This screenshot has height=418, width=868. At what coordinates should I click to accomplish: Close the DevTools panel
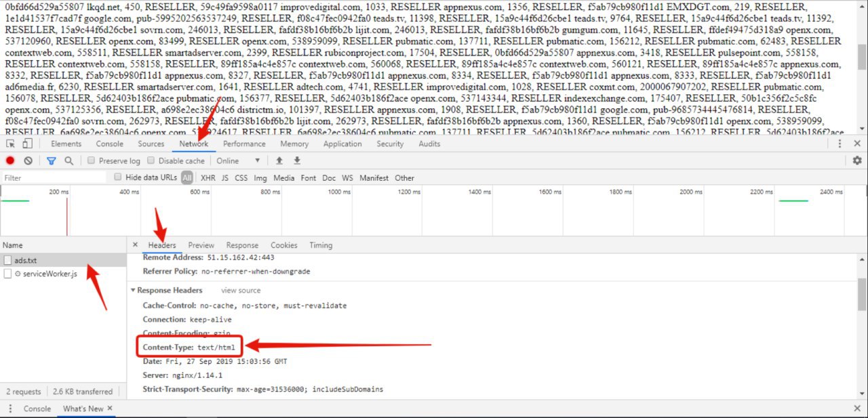[857, 144]
